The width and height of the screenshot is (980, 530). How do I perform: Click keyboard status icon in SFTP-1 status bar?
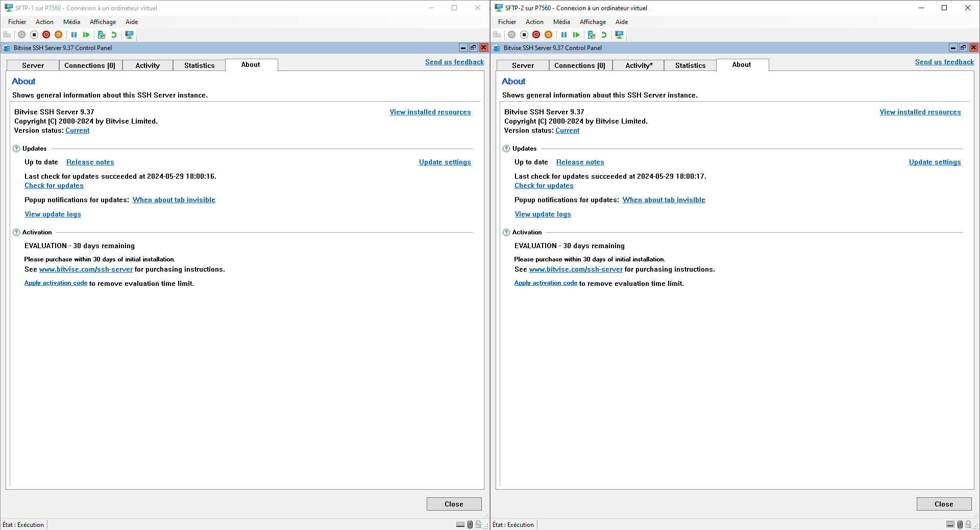pos(460,524)
